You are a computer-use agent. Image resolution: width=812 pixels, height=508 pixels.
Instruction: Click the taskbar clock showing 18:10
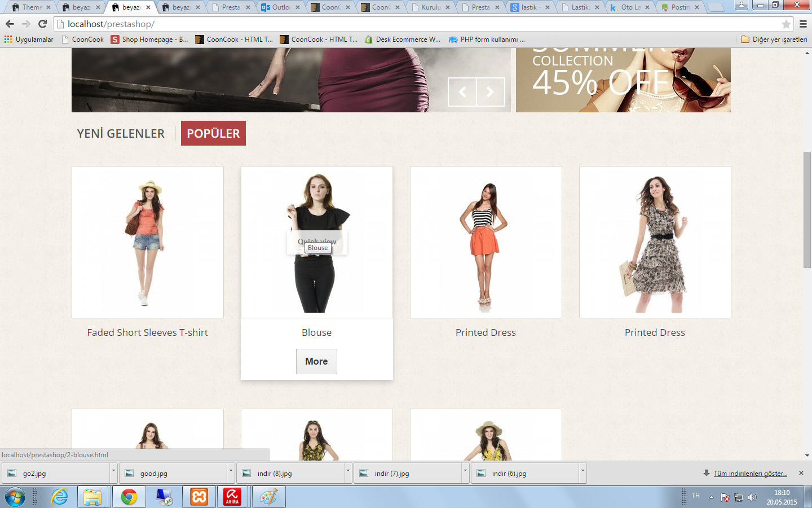pyautogui.click(x=782, y=497)
